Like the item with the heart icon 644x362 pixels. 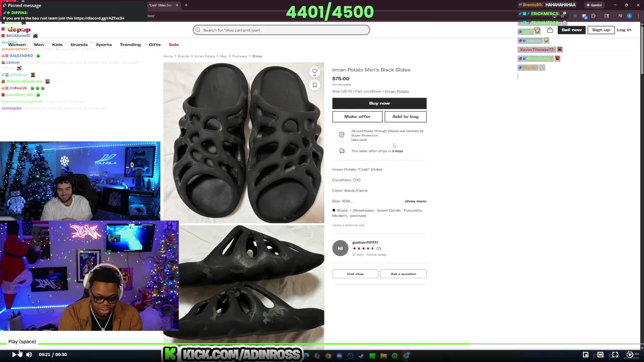(314, 72)
